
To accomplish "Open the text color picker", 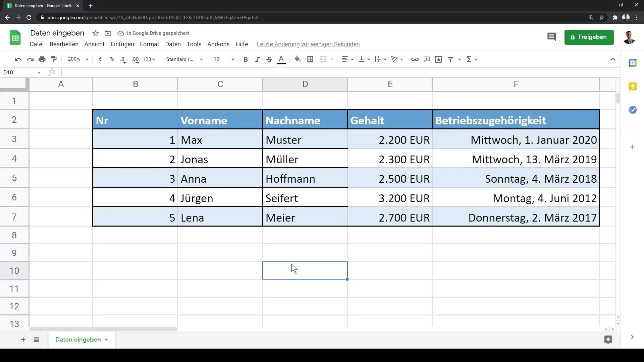I will click(x=281, y=59).
